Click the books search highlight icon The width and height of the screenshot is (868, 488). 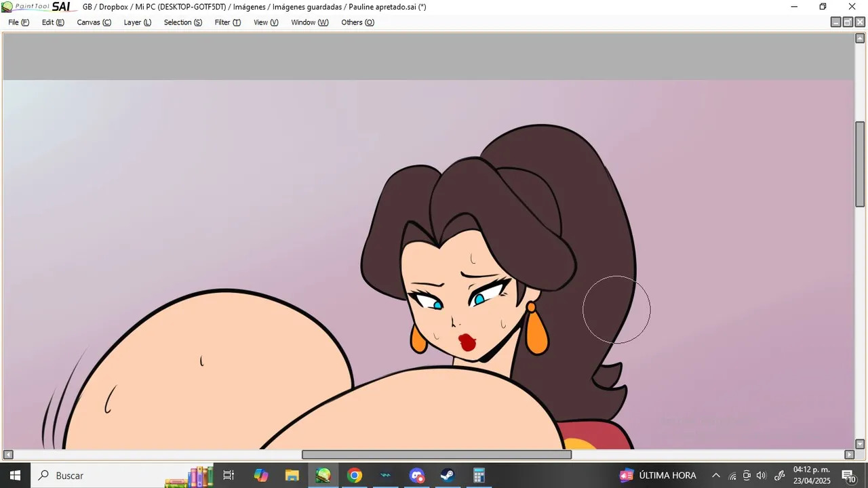190,476
